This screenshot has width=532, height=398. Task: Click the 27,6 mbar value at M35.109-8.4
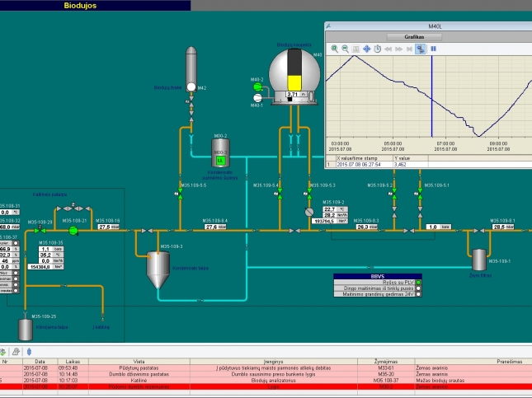pyautogui.click(x=215, y=227)
